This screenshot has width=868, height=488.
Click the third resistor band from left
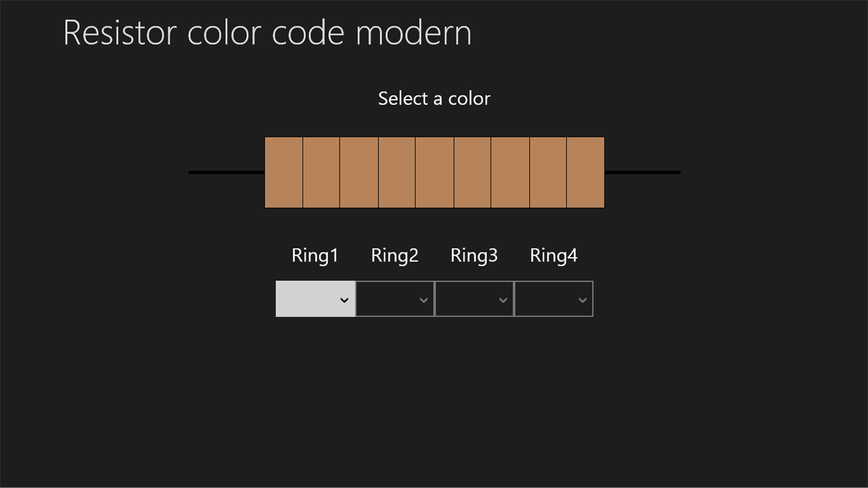tap(359, 172)
